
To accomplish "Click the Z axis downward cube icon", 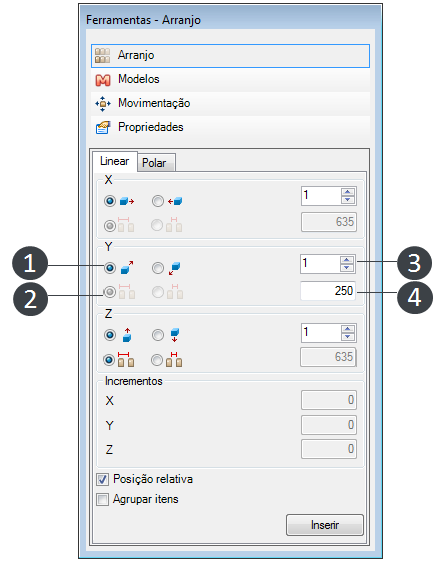I will click(x=175, y=335).
